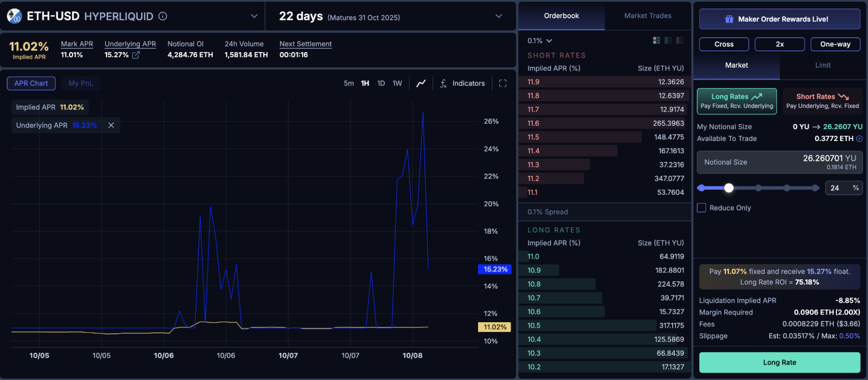The width and height of the screenshot is (868, 380).
Task: Click the notional size slider handle
Action: click(729, 188)
